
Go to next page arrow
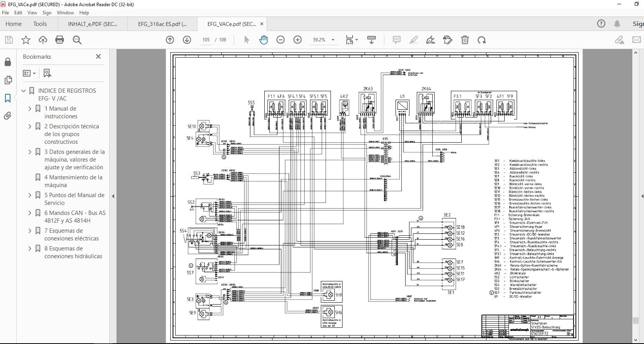187,40
